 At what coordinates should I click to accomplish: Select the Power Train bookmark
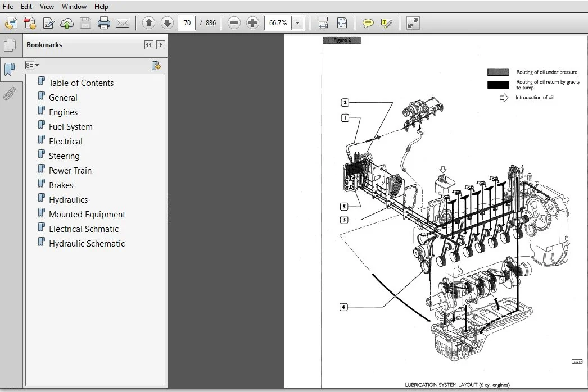(70, 171)
